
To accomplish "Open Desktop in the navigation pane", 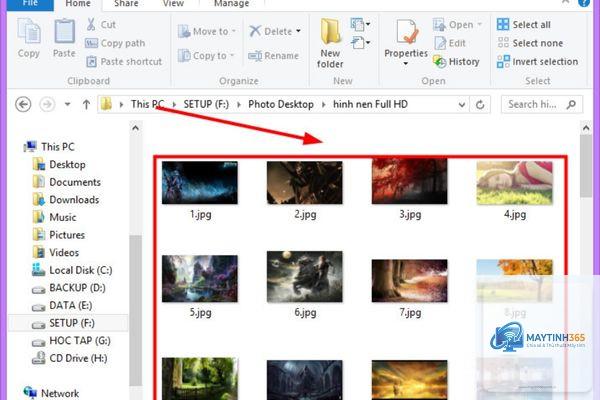I will (x=59, y=165).
